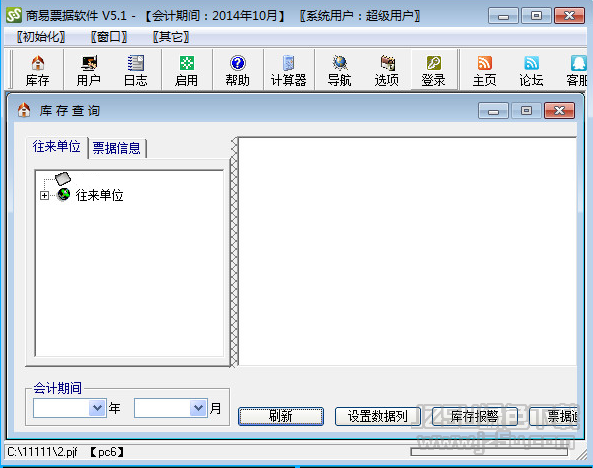Select the blank root node icon in tree
The width and height of the screenshot is (593, 468).
click(63, 178)
